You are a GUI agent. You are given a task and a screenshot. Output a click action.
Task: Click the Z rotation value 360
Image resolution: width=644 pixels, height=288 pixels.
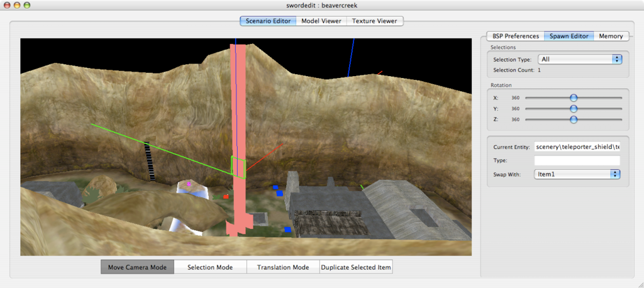(516, 119)
